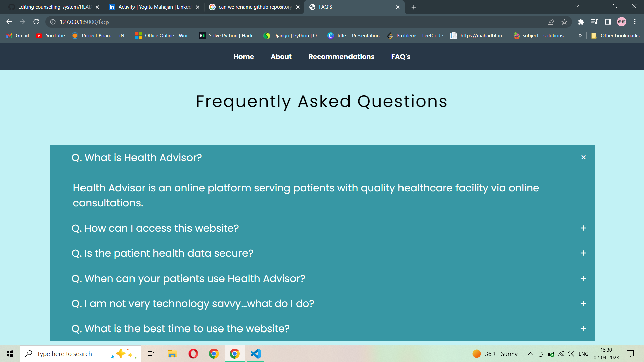Click the share icon in the address bar
Screen dimensions: 644x362
(551, 22)
